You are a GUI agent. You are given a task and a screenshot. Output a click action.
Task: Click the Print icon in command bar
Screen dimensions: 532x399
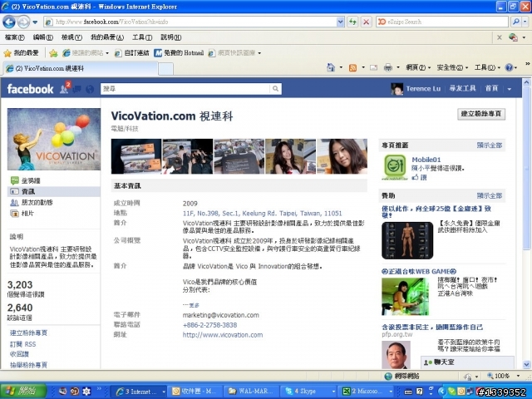click(x=388, y=68)
